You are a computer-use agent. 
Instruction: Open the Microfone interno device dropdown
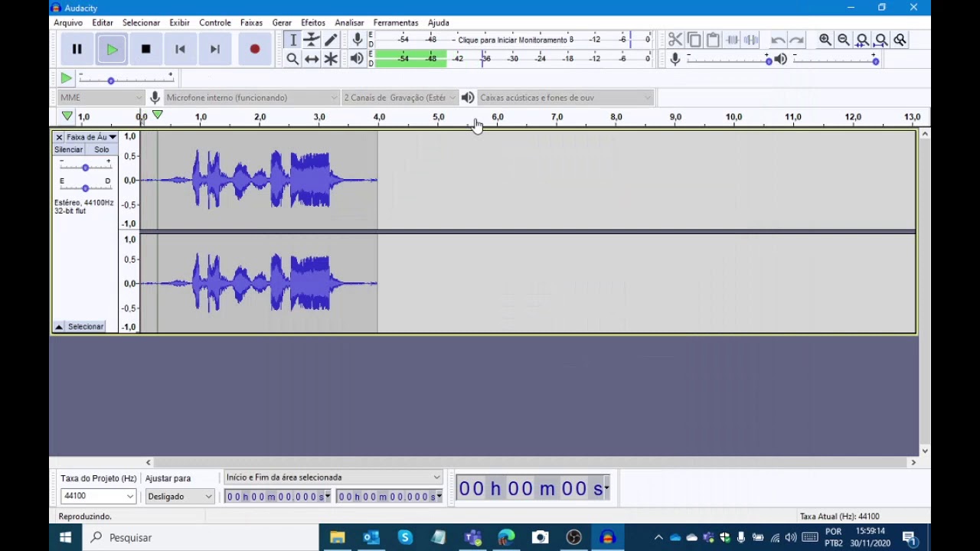(252, 97)
